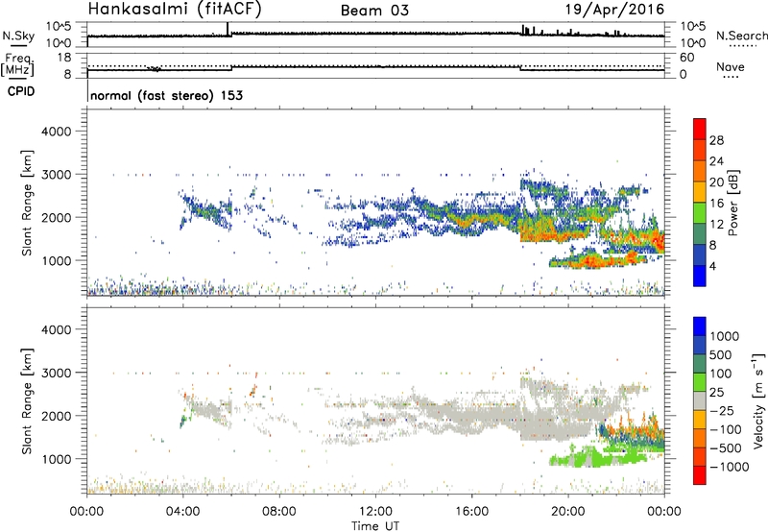Click the power colorbar value '16'
Image resolution: width=768 pixels, height=532 pixels.
[x=716, y=204]
